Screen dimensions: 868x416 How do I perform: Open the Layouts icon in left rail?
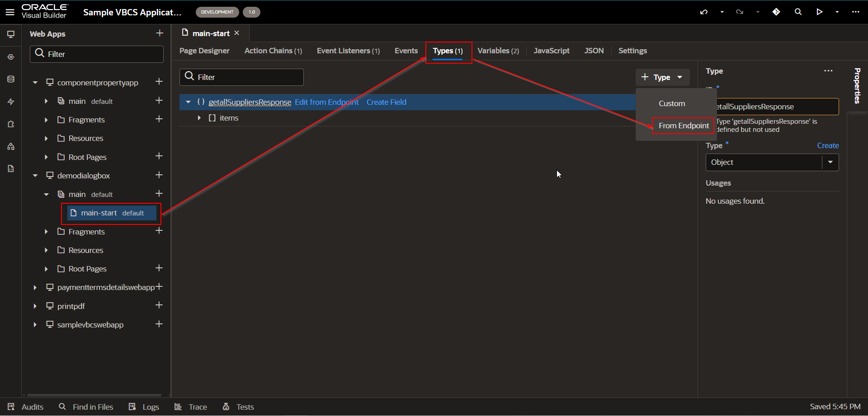11,146
